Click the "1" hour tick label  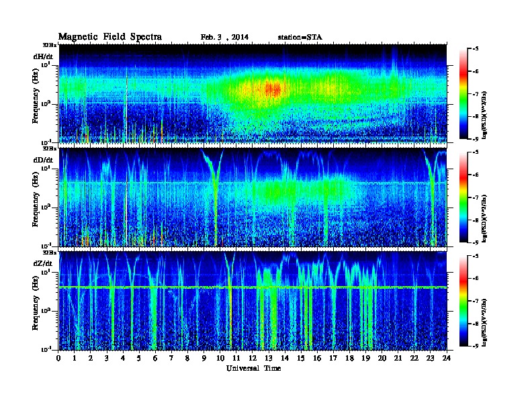click(x=75, y=358)
